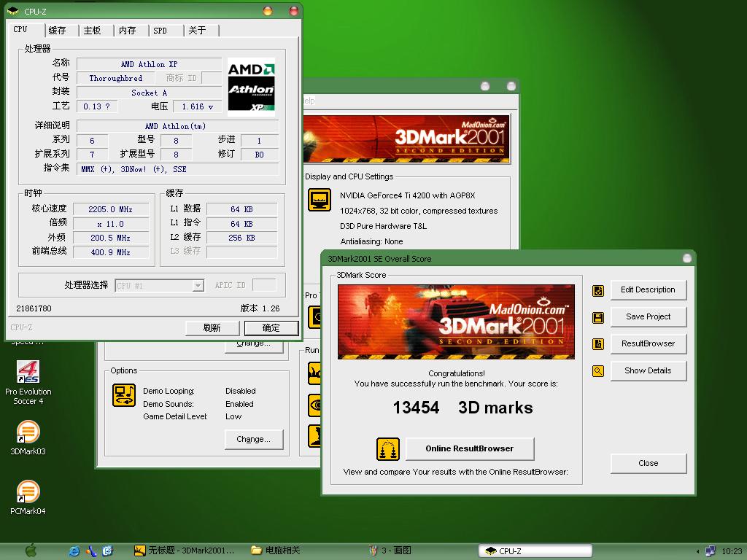The height and width of the screenshot is (560, 747).
Task: Click the 核心速度 2205.0 MHz value field
Action: [111, 209]
